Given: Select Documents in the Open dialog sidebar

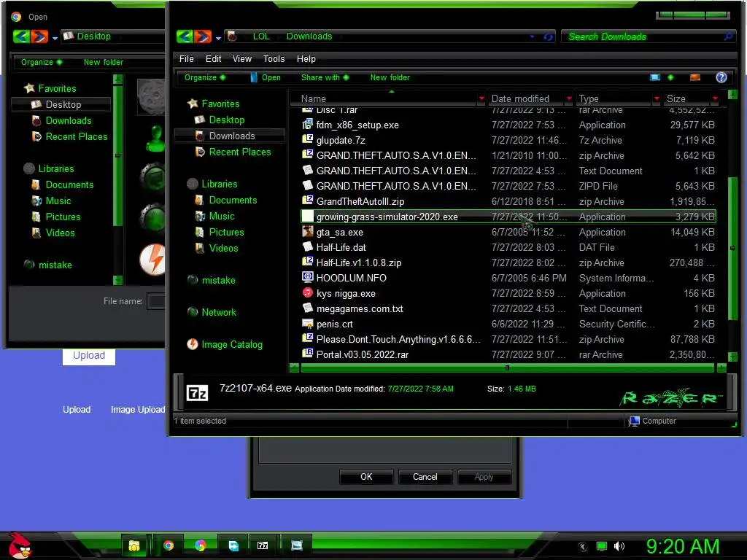Looking at the screenshot, I should click(69, 184).
